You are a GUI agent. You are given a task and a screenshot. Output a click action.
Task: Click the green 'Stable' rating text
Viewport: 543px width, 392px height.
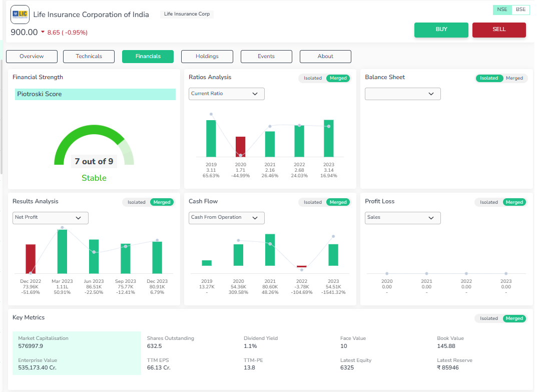[94, 178]
